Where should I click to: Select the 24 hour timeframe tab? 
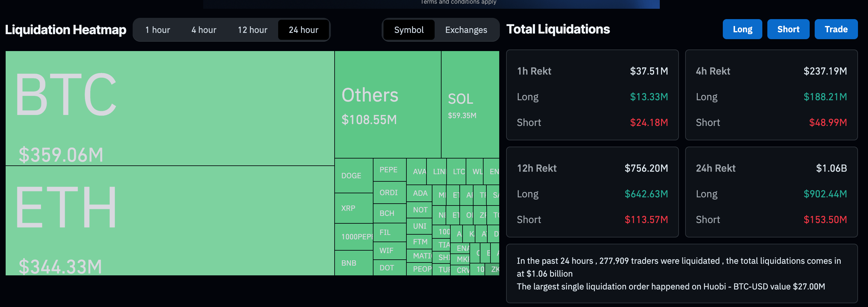coord(303,30)
